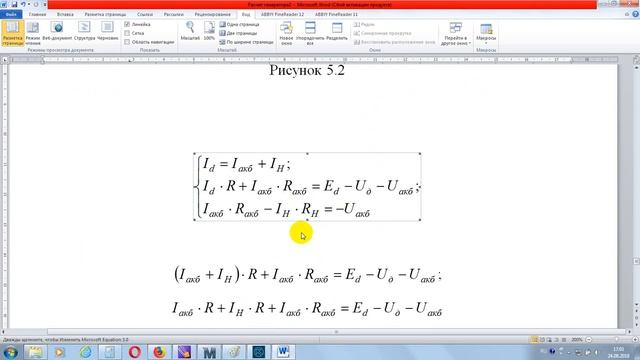Open the Windows Start menu
Screen dimensions: 640x360
[10, 352]
